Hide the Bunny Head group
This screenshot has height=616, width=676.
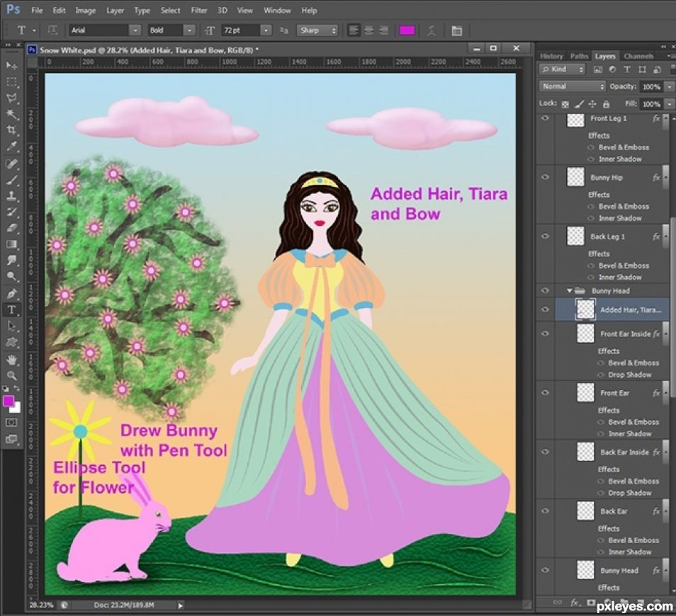[546, 290]
